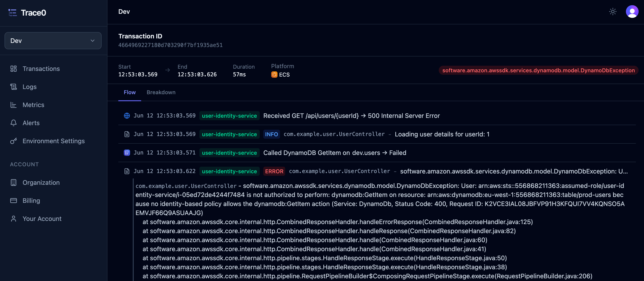Image resolution: width=644 pixels, height=281 pixels.
Task: Click 'Loading user details for userId: 1' message
Action: [x=442, y=134]
